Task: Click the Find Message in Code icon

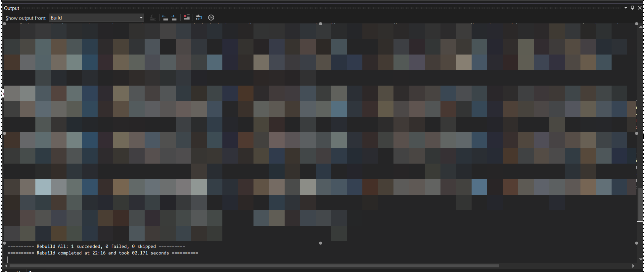Action: pos(153,18)
